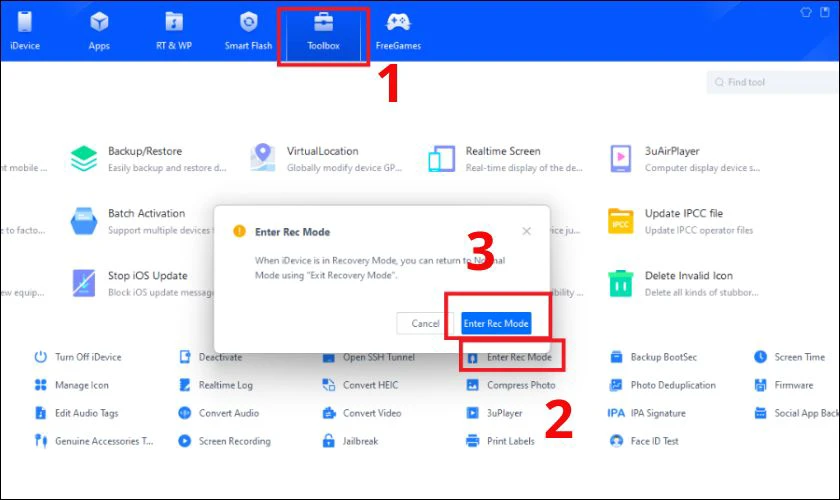Click the Screen Time clock icon
Screen dimensions: 840x500
coord(760,357)
